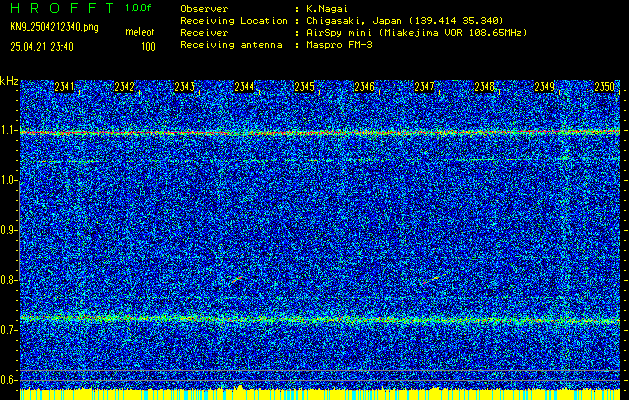The image size is (629, 400).
Task: Click the strong carrier line at 1.1 kHz
Action: [x=320, y=132]
